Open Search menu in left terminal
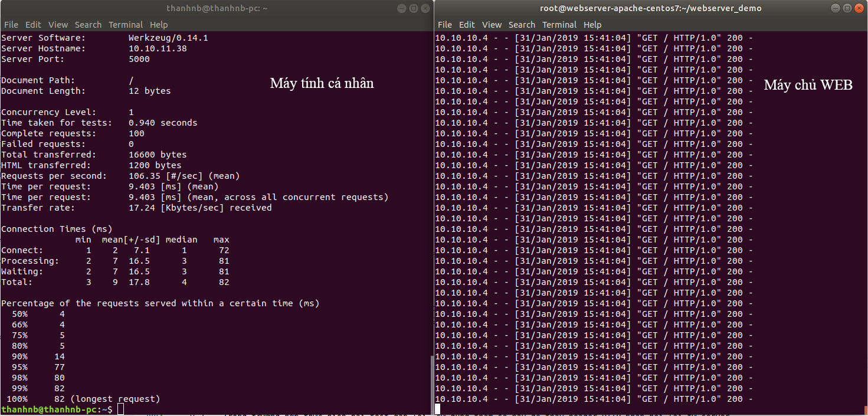Screen dimensions: 868x416 pos(88,25)
